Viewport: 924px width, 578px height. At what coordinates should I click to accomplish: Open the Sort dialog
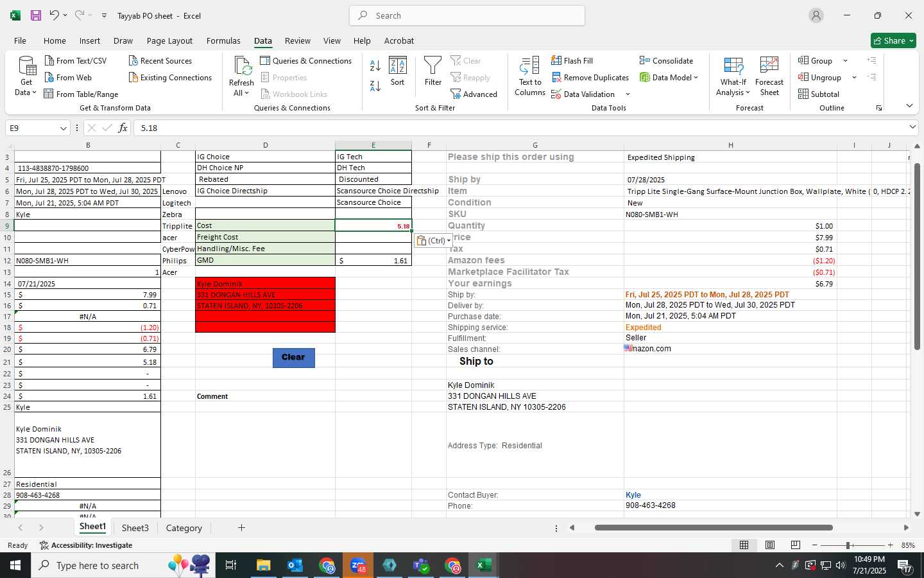point(398,71)
